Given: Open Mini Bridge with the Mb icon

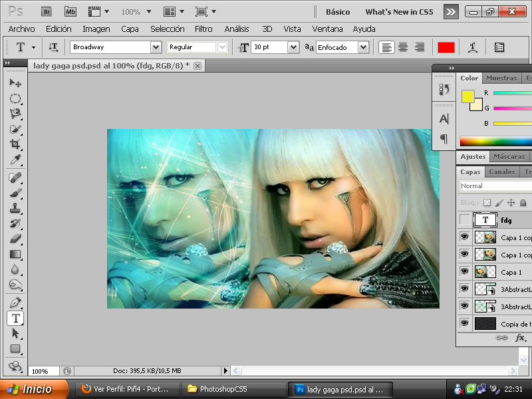Looking at the screenshot, I should (70, 12).
